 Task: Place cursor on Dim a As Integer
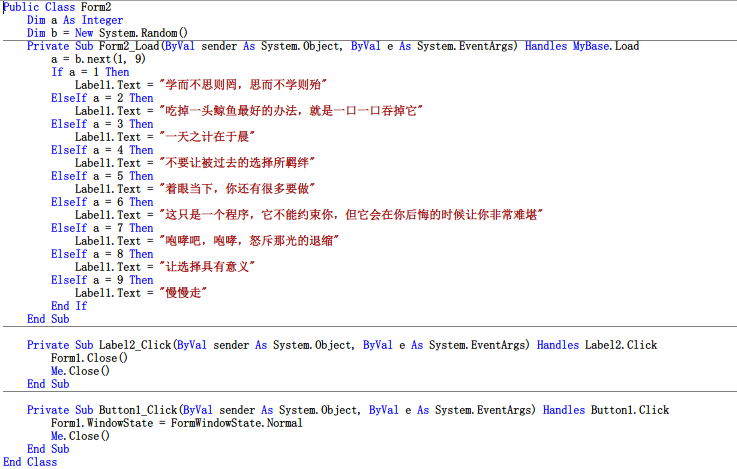[75, 20]
